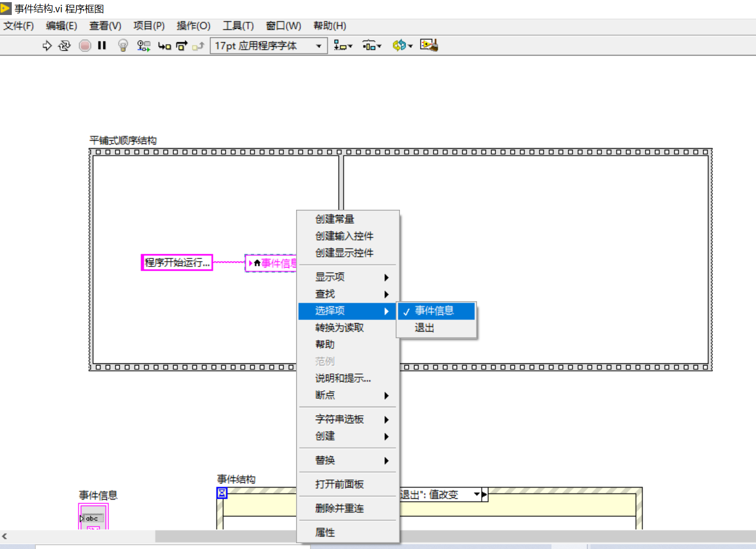Viewport: 756px width, 549px height.
Task: Expand the 查找 submenu
Action: 348,294
